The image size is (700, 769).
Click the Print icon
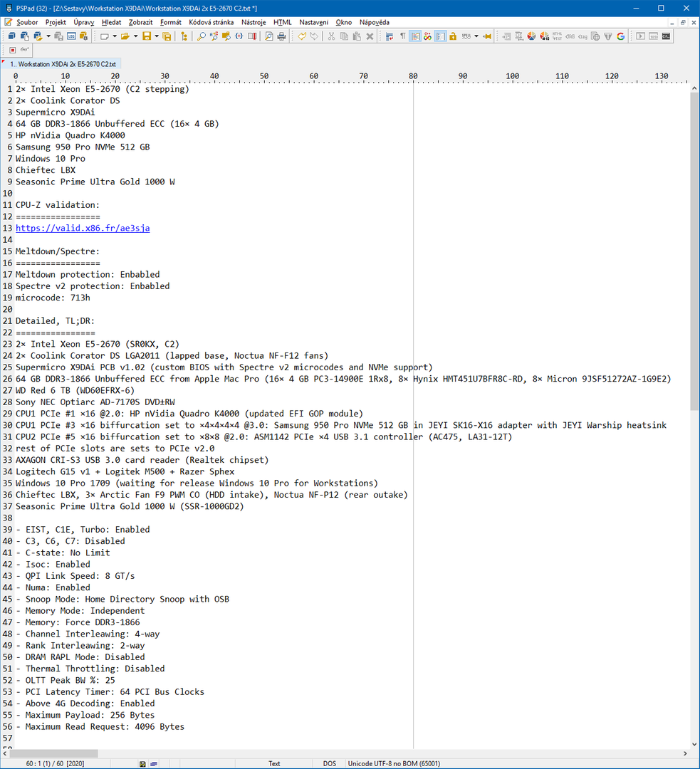pos(281,36)
